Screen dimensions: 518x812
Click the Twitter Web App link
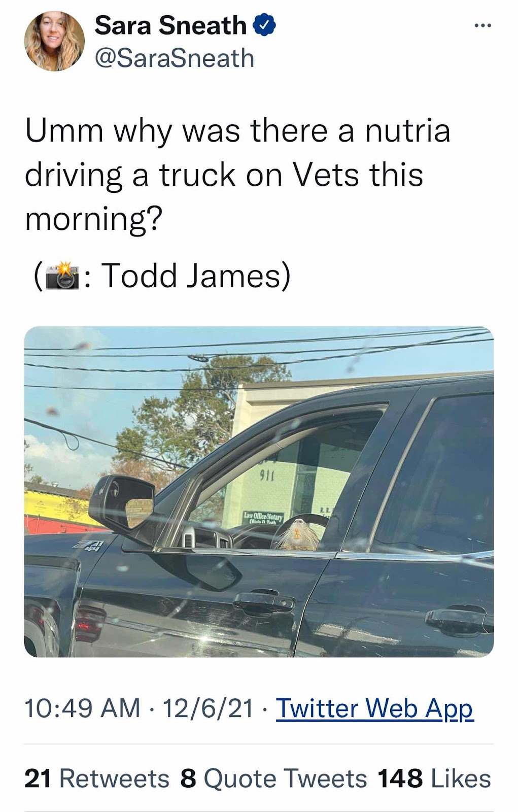pos(374,708)
